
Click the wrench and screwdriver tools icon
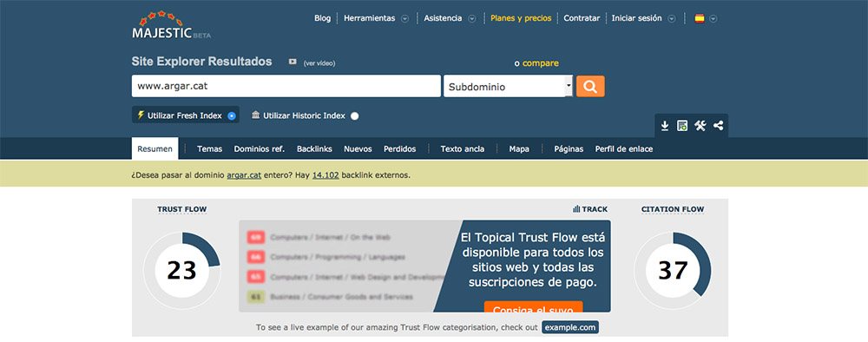point(700,126)
